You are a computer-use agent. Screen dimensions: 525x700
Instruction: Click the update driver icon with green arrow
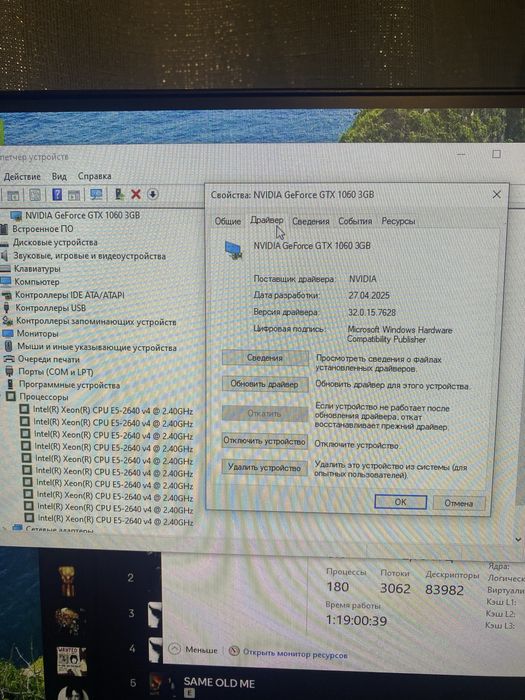[119, 194]
